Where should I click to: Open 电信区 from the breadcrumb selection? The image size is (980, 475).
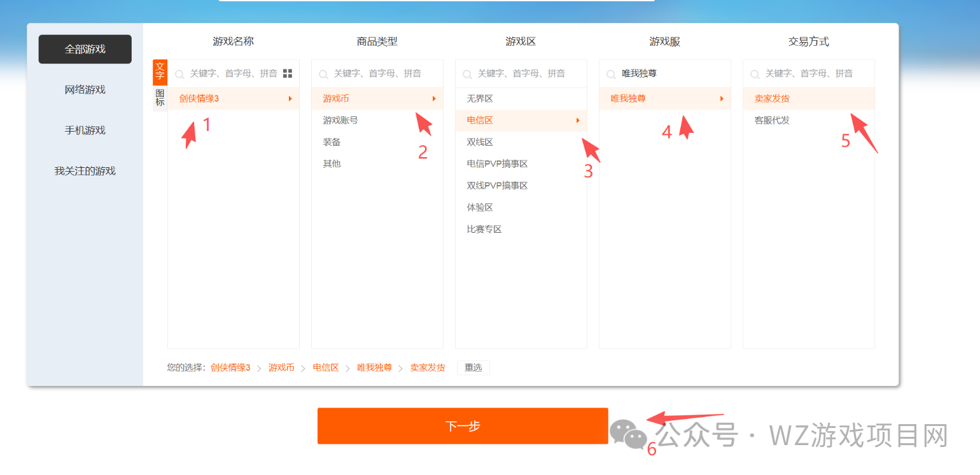click(325, 368)
